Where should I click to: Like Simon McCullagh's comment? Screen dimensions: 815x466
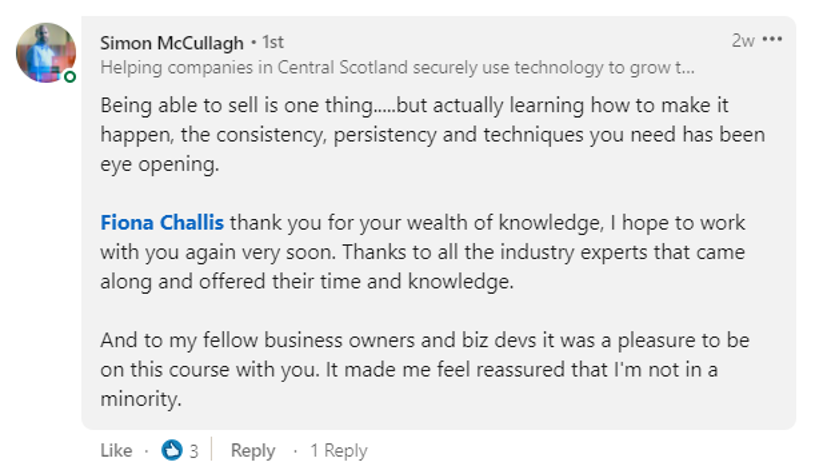pos(116,450)
